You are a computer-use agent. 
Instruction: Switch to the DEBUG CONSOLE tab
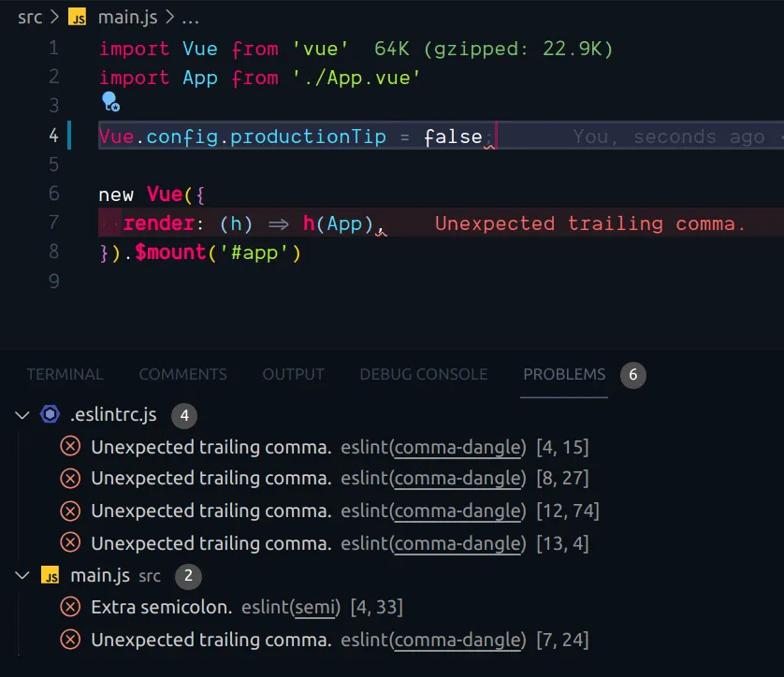pos(424,374)
